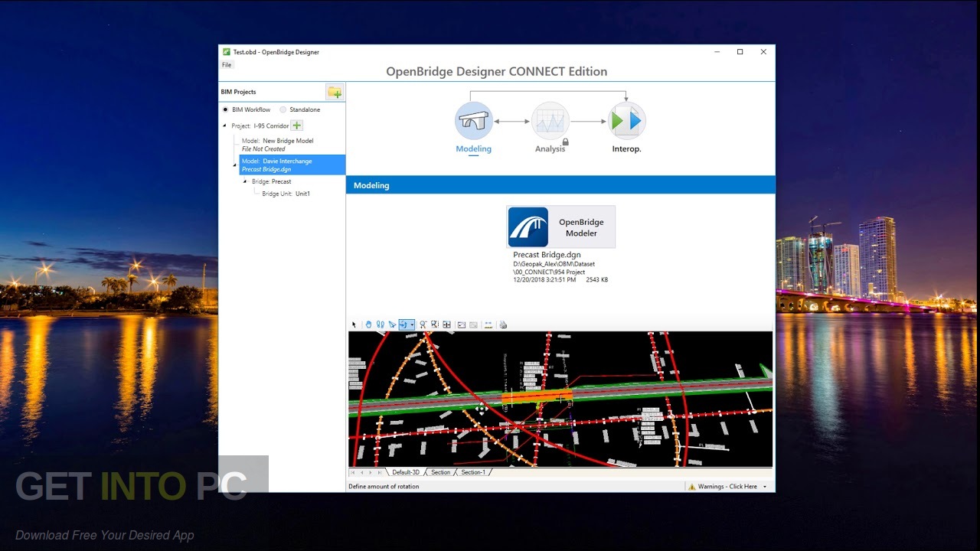The width and height of the screenshot is (980, 551).
Task: Open the Rotate tool dropdown arrow
Action: tap(412, 324)
